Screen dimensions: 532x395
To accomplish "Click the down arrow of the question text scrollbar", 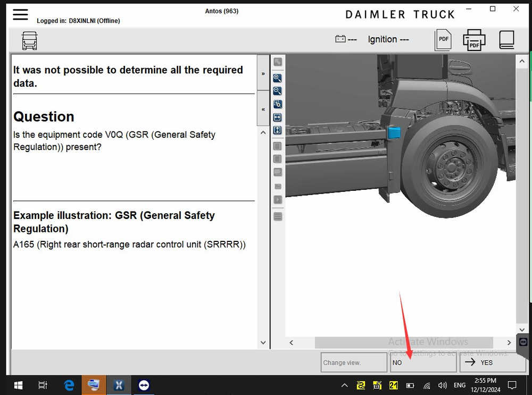I will 263,342.
